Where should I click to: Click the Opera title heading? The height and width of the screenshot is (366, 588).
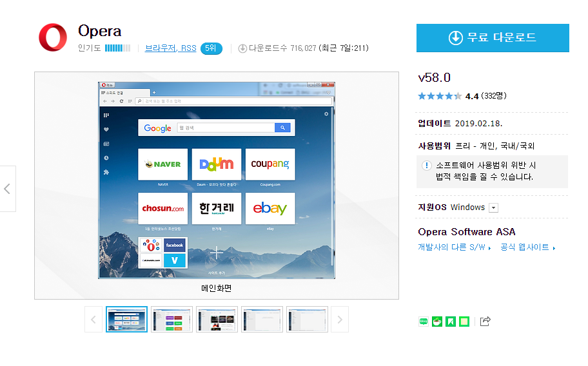coord(100,31)
